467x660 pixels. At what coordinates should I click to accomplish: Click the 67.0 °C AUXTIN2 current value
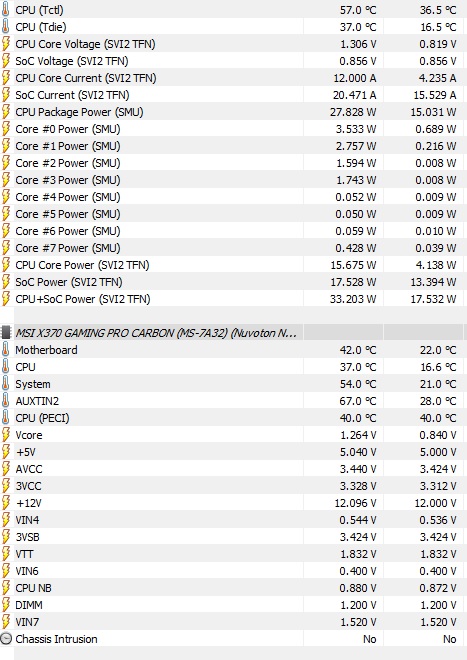click(x=358, y=401)
